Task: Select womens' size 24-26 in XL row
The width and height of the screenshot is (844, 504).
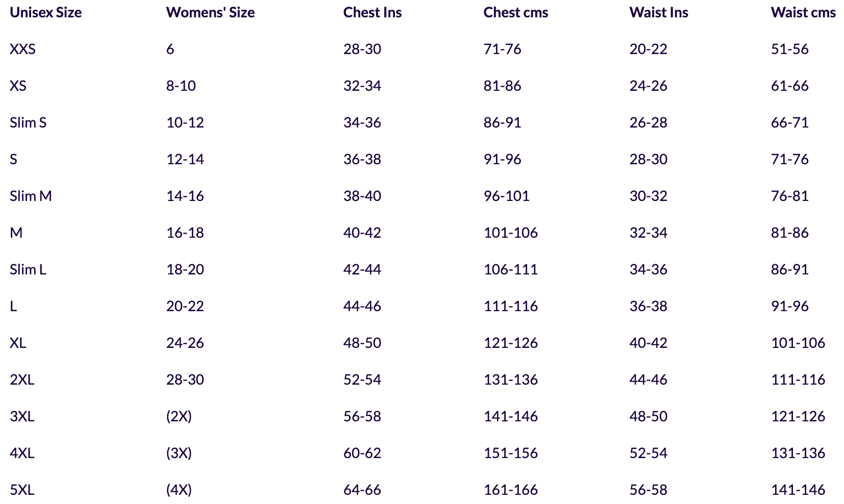Action: (x=185, y=343)
